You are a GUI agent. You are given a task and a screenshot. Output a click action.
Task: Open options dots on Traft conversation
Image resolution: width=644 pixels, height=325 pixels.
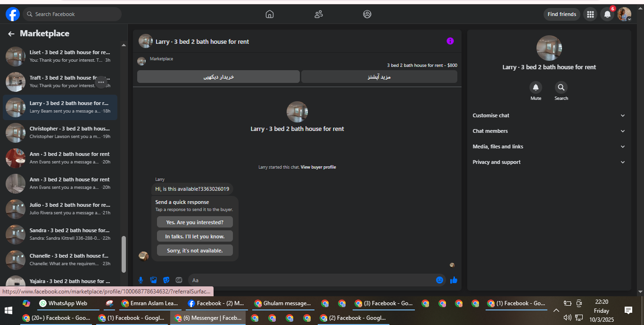tap(101, 82)
